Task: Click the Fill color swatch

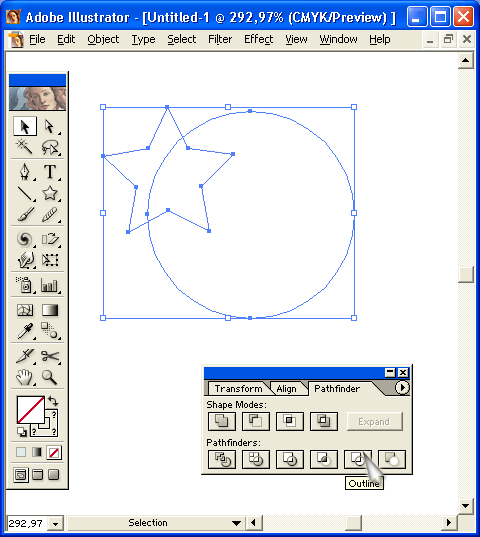Action: coord(30,410)
